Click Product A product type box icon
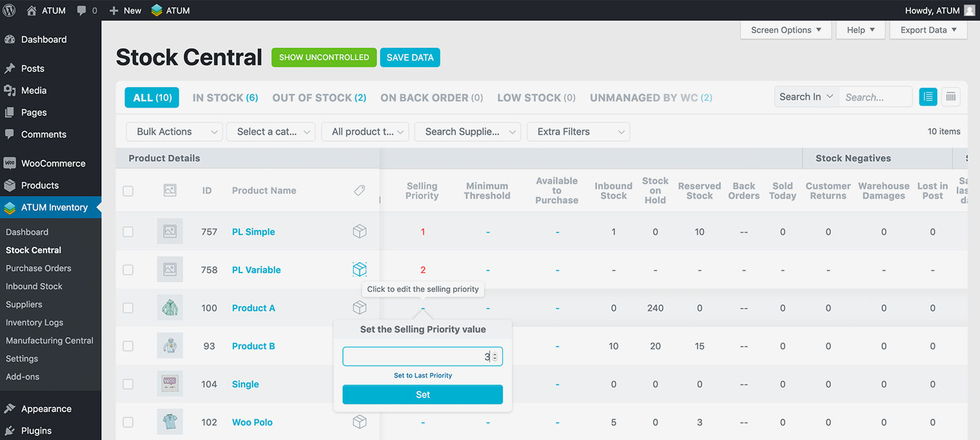This screenshot has width=980, height=440. pos(360,307)
